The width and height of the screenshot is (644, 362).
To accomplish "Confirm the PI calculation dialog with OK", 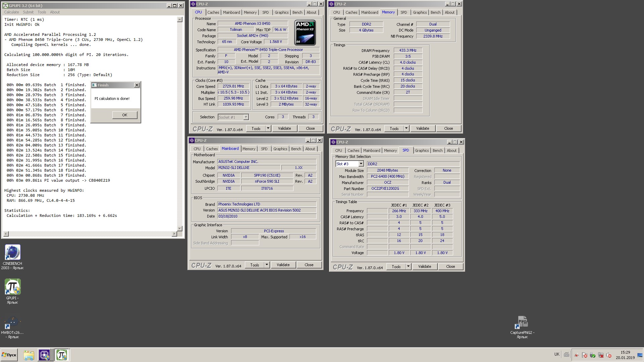I will coord(125,115).
